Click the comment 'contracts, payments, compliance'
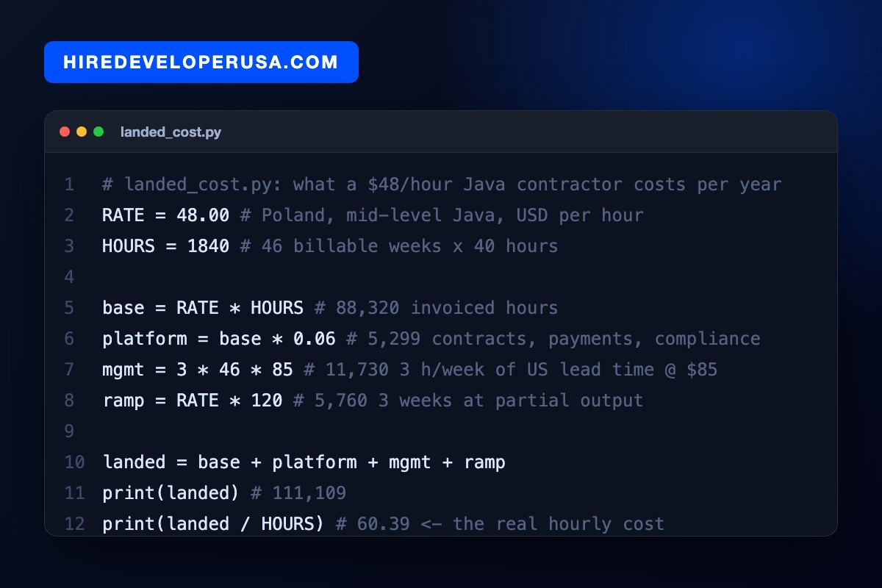 596,338
